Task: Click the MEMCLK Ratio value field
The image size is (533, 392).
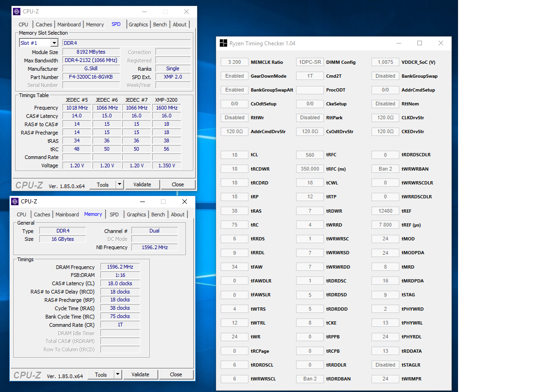Action: click(235, 62)
